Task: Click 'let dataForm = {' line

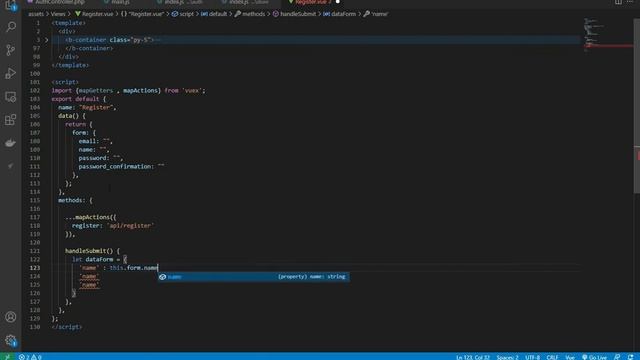Action: pyautogui.click(x=100, y=259)
